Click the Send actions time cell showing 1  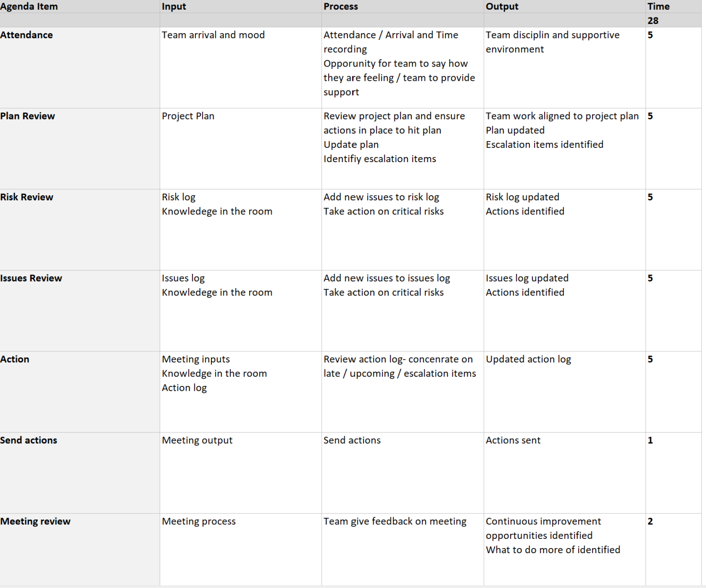click(x=650, y=441)
